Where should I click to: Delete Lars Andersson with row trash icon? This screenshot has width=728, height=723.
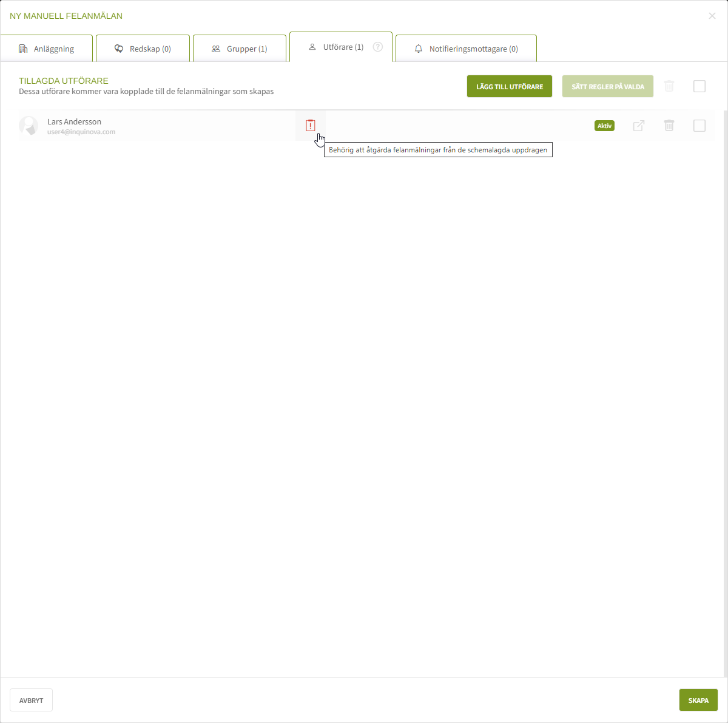pyautogui.click(x=669, y=126)
